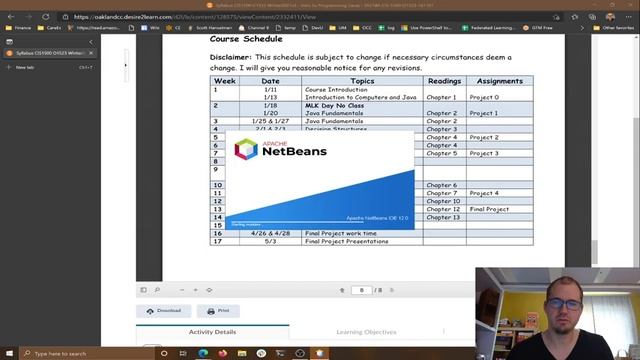Screen dimensions: 640x360
Task: Open the PDF viewer search tool
Action: coord(157,290)
